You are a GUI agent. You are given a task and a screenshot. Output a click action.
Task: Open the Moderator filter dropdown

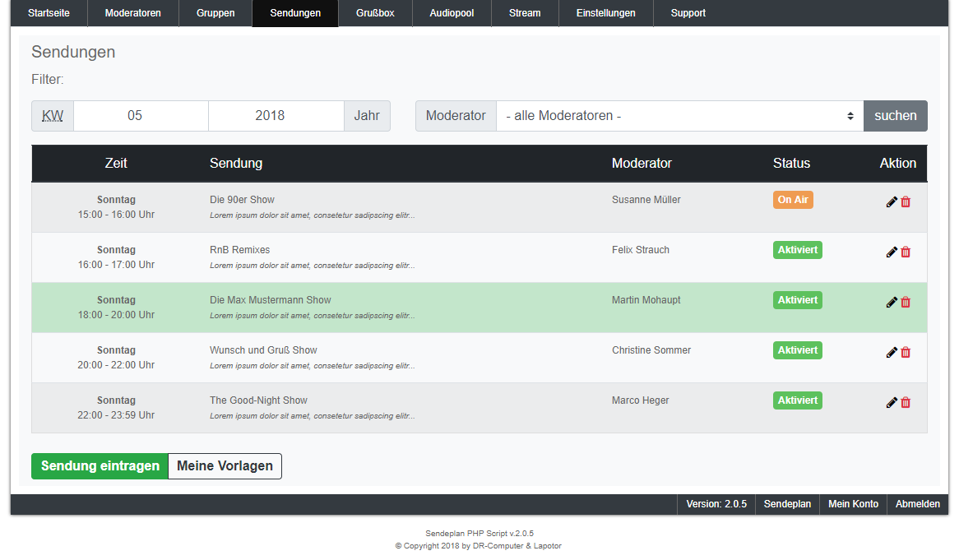coord(679,116)
